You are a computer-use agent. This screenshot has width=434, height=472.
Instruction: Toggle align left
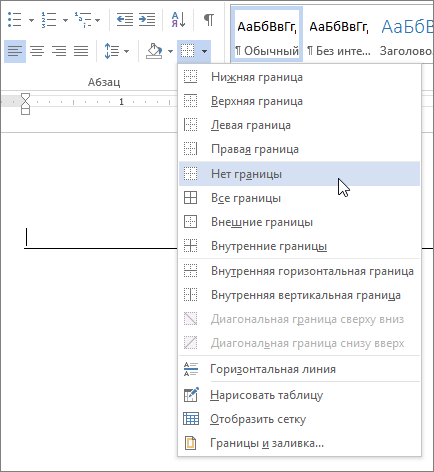(x=15, y=51)
